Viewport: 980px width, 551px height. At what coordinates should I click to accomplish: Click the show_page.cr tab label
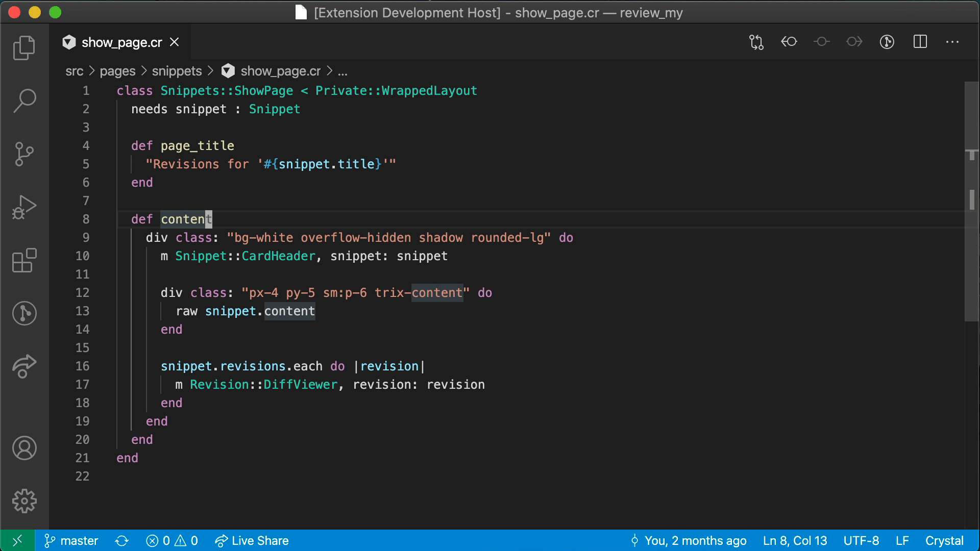121,42
